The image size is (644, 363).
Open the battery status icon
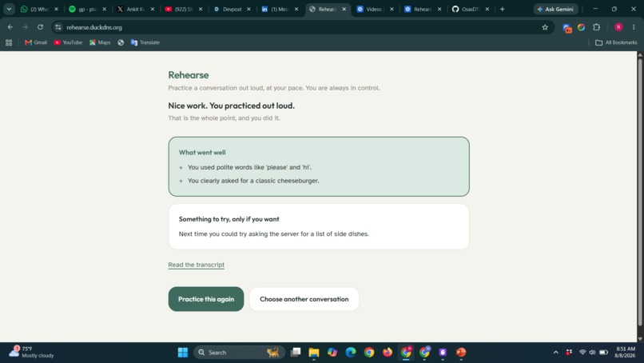click(603, 353)
